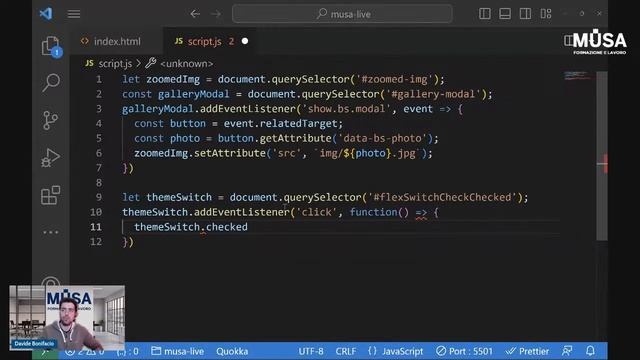Open the Extensions view
Viewport: 640px width, 360px height.
click(x=51, y=195)
